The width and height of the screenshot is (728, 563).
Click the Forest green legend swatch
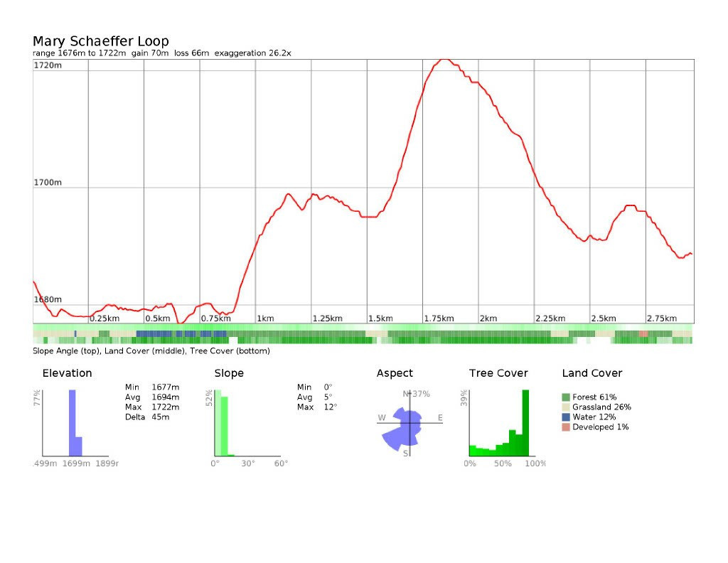(566, 397)
